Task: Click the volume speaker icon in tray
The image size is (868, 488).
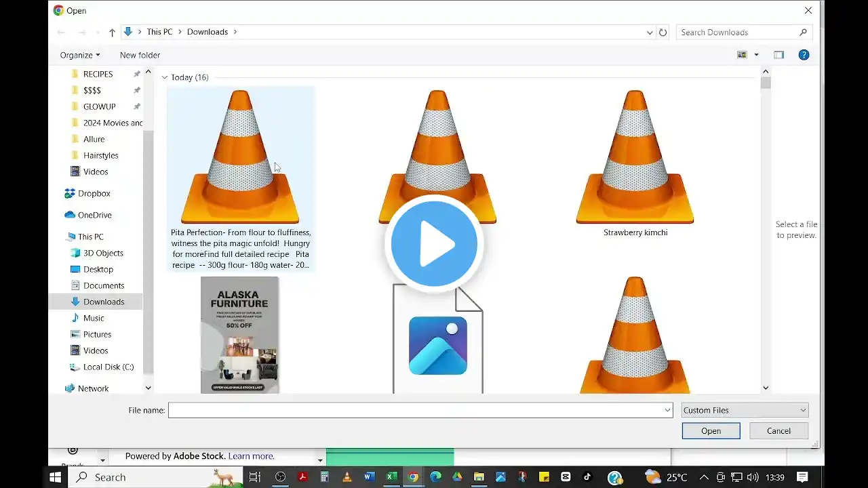Action: (753, 477)
